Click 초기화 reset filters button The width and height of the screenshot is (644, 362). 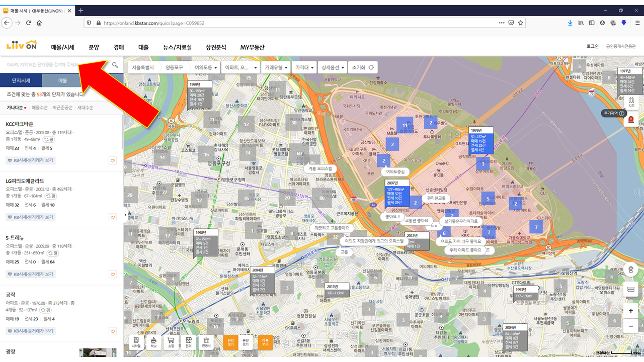363,67
